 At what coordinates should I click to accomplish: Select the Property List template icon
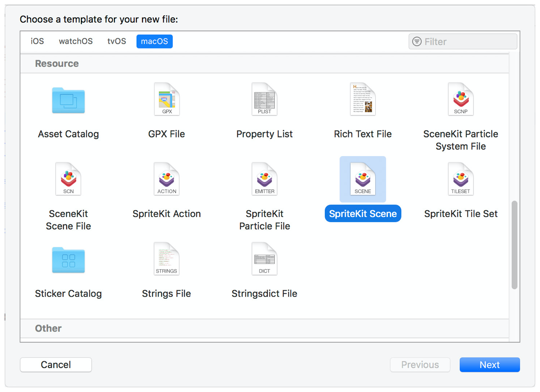click(x=264, y=99)
